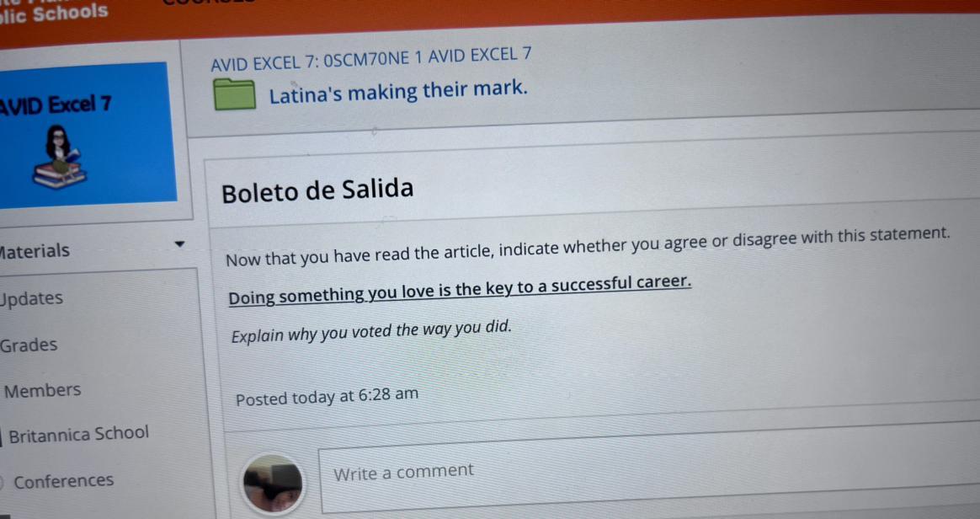Go to Grades in sidebar
The width and height of the screenshot is (980, 519).
tap(29, 345)
